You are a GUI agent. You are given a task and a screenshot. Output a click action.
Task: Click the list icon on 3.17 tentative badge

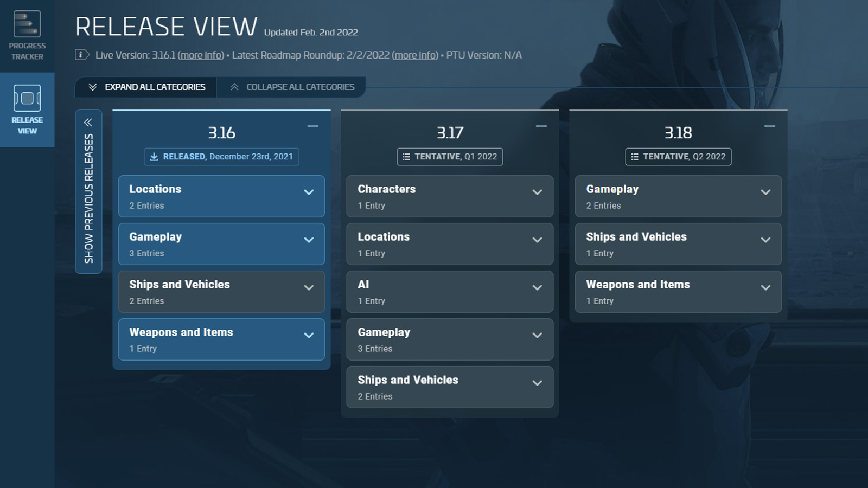pyautogui.click(x=406, y=157)
